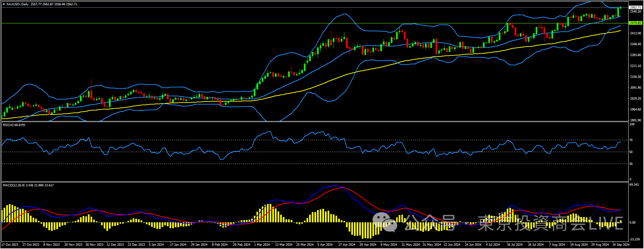Click price axis label 1964.60
The width and height of the screenshot is (644, 249).
click(x=635, y=109)
